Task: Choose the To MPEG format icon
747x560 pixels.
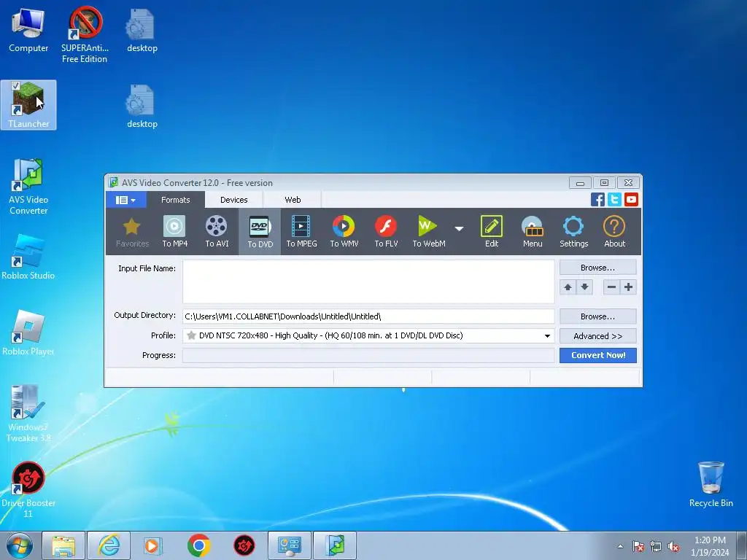Action: point(301,231)
